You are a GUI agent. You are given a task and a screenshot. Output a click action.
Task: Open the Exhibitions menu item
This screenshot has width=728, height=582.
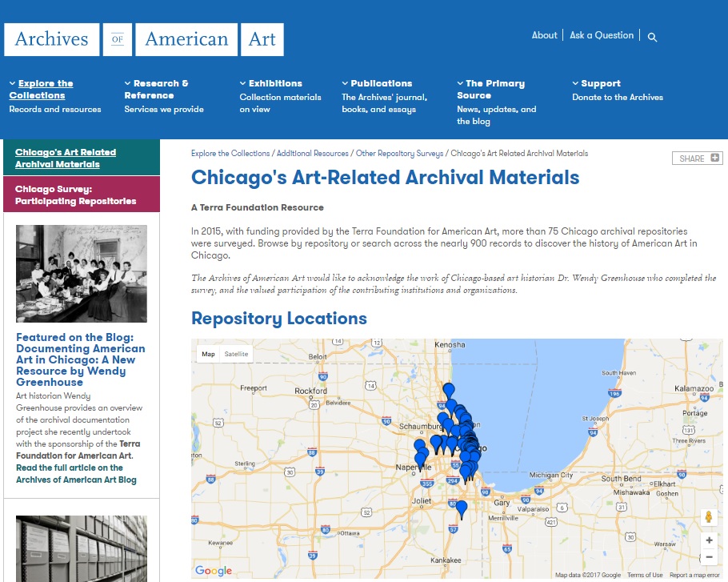275,83
